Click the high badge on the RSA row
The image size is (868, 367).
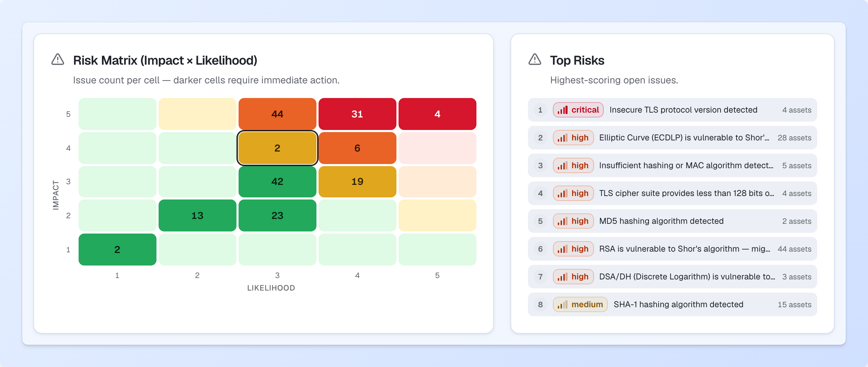tap(573, 249)
